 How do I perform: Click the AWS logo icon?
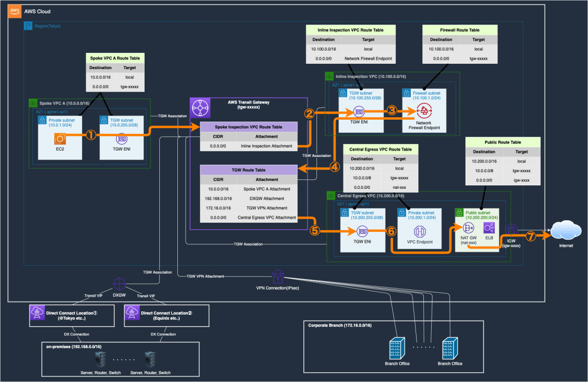[15, 11]
